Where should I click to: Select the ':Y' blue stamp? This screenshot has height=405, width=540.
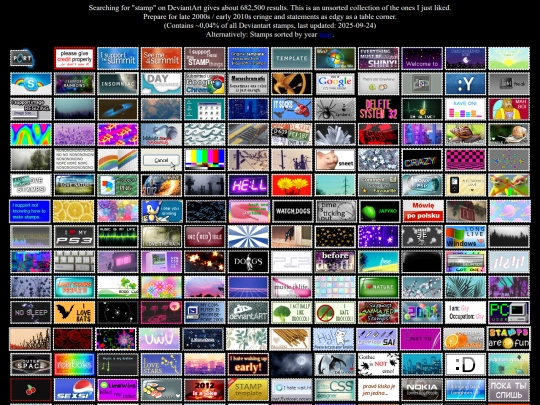click(465, 84)
